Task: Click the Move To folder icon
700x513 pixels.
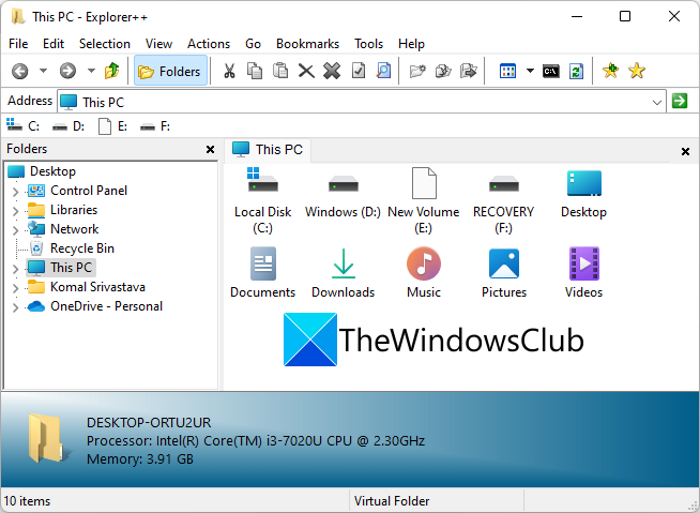Action: click(468, 71)
